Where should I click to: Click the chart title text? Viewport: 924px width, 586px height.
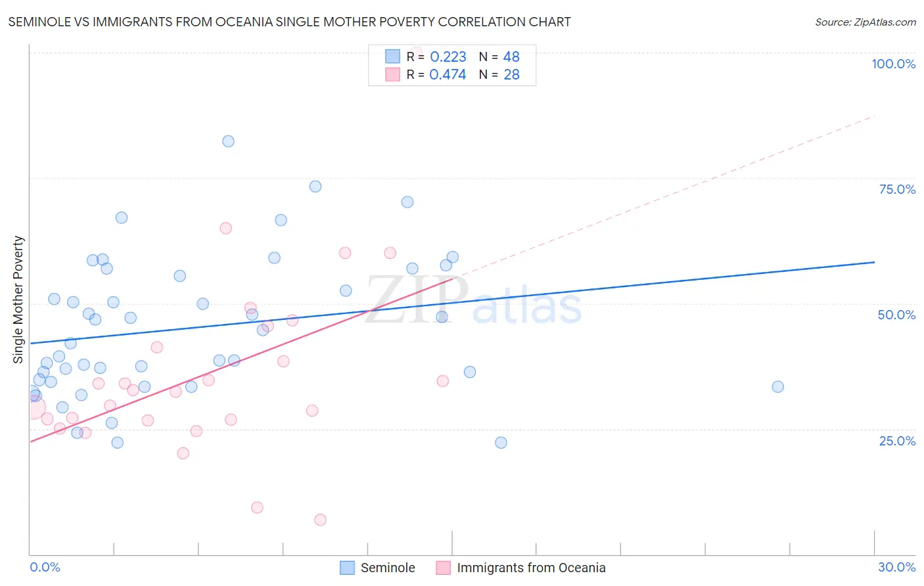[289, 22]
